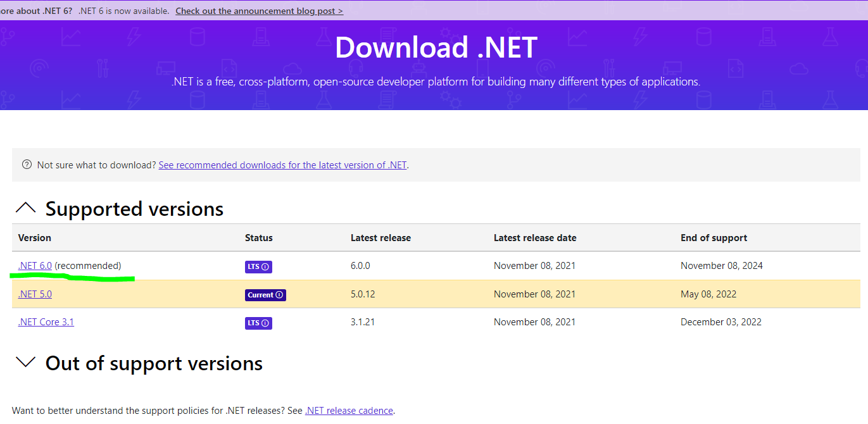Open the .NET 6 announcement blog post link

pyautogui.click(x=259, y=11)
